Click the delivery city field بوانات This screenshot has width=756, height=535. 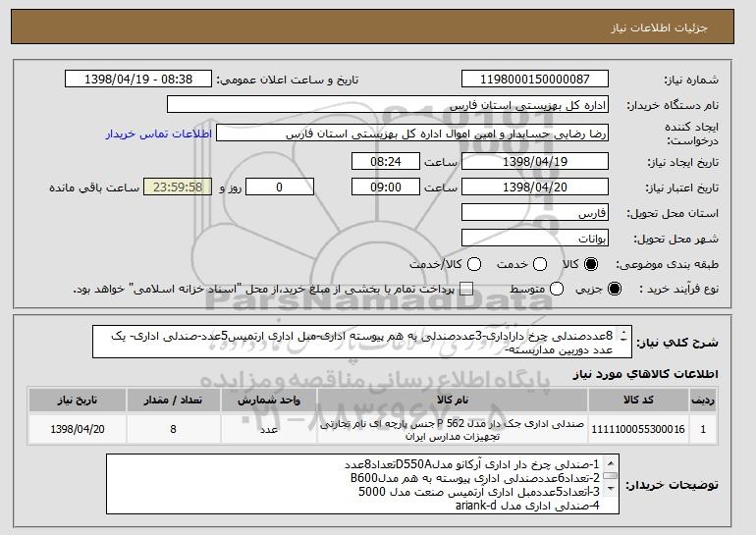[535, 239]
